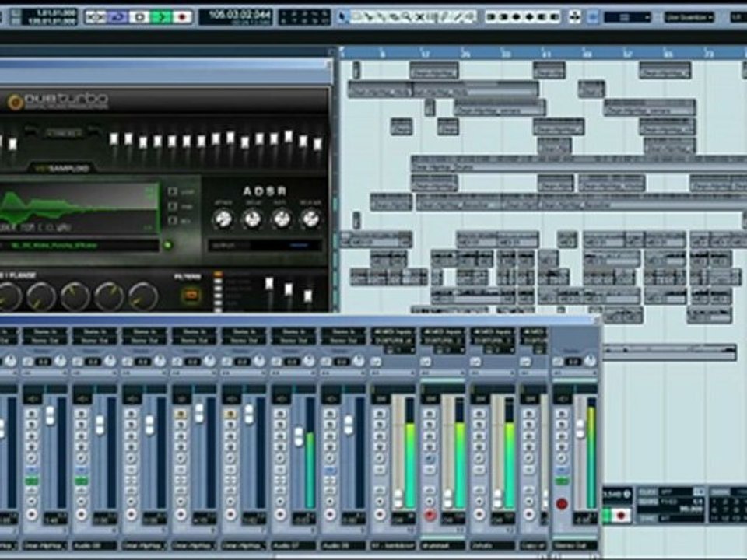
Task: Select the Range Selection tool
Action: click(x=356, y=17)
